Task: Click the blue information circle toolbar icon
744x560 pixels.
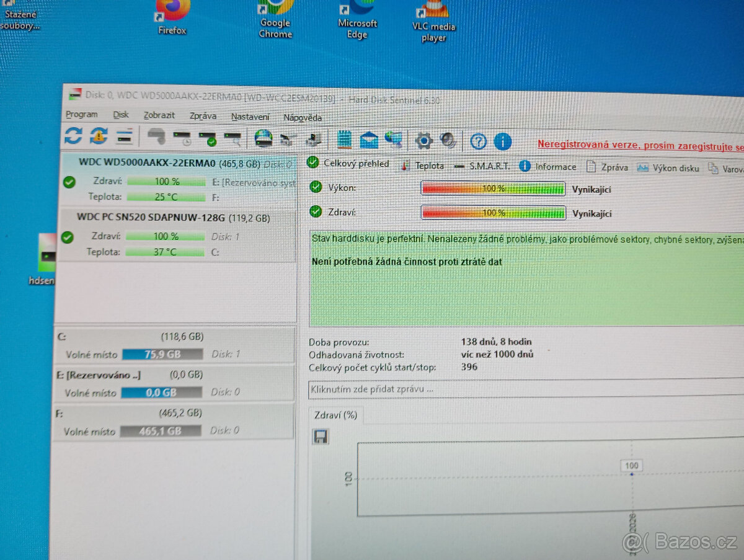Action: click(502, 141)
